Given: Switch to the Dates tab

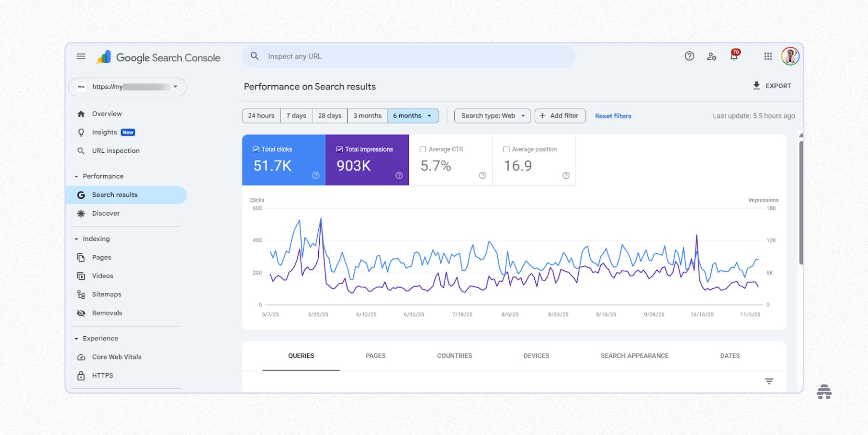Looking at the screenshot, I should pos(730,356).
